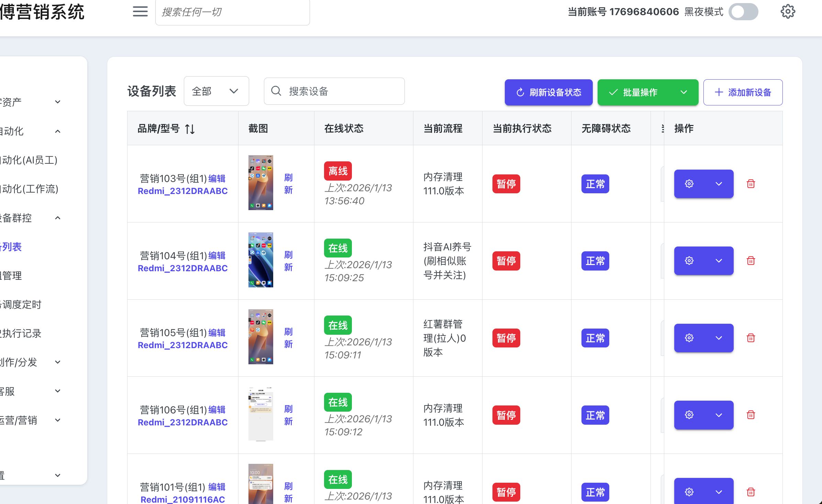822x504 pixels.
Task: Click 添加新设备 button
Action: [x=743, y=92]
